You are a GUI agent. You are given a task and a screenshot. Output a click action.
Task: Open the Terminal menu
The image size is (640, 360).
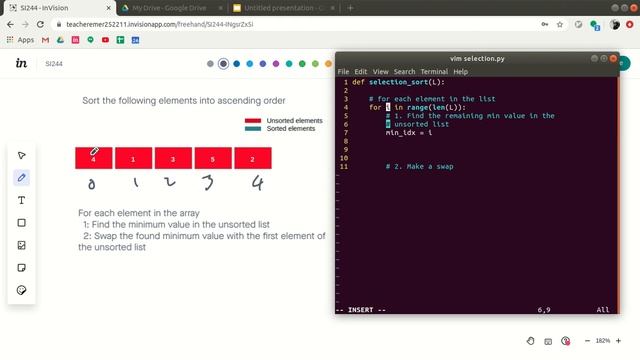point(434,71)
